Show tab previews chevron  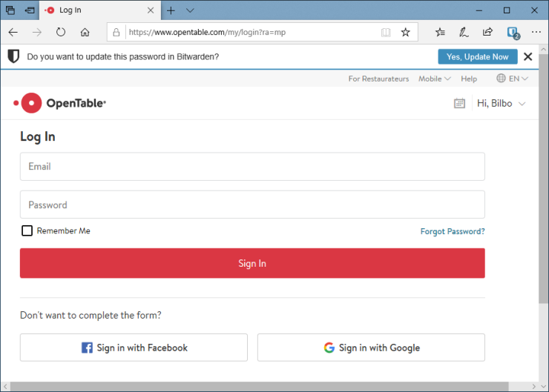tap(190, 10)
